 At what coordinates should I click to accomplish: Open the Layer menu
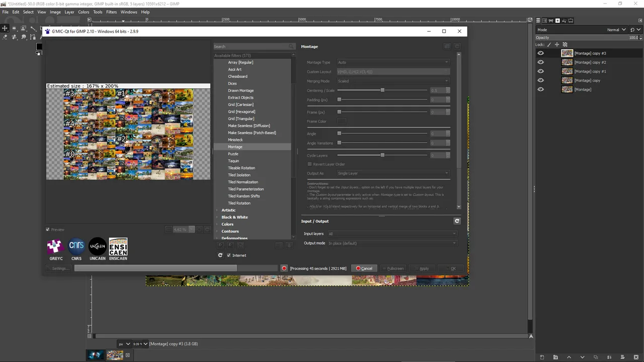click(x=69, y=12)
